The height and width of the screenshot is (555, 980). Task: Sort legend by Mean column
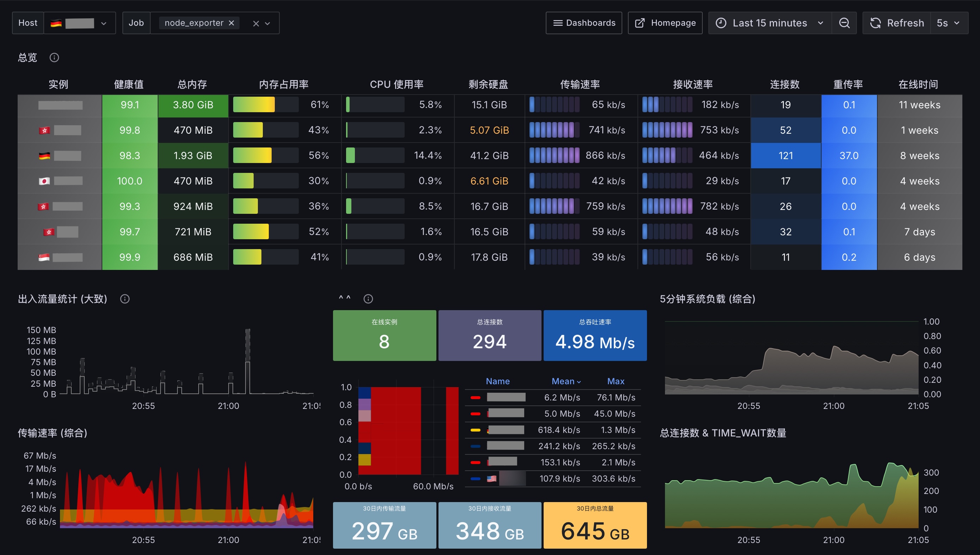pos(566,381)
